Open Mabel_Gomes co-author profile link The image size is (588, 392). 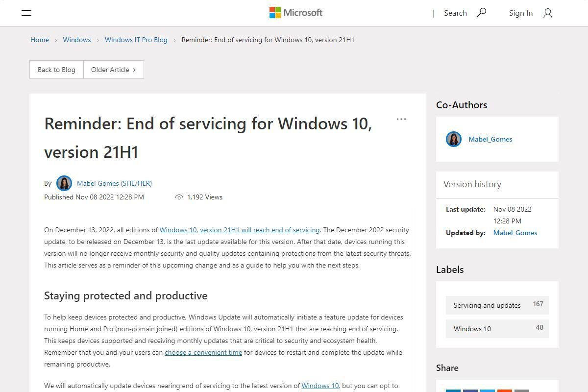(490, 139)
